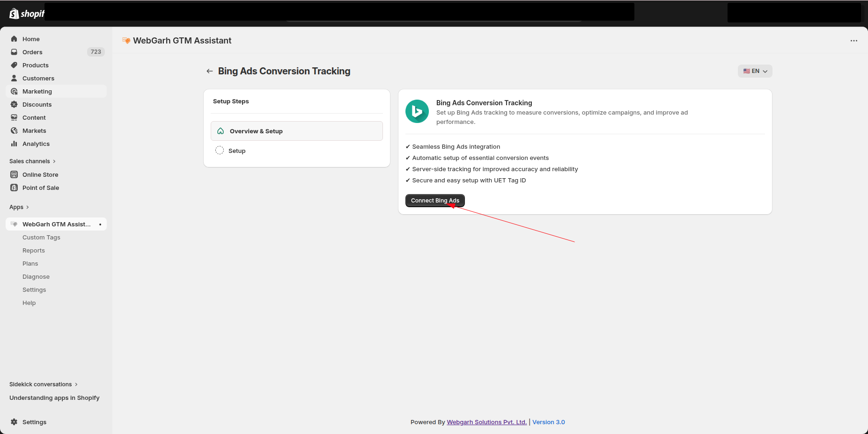Open Understanding apps in Shopify conversation
Viewport: 868px width, 434px height.
(x=54, y=398)
